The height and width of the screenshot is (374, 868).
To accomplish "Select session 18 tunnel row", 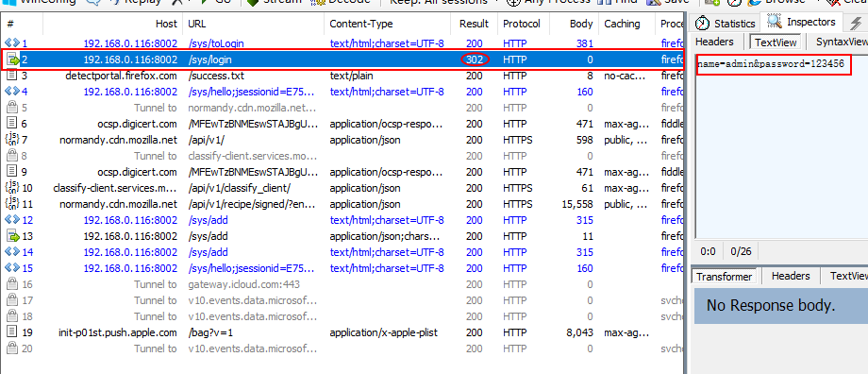I will 342,317.
